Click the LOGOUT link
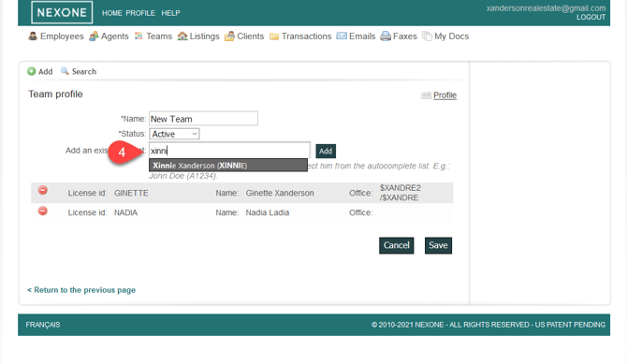Image resolution: width=627 pixels, height=364 pixels. 591,17
